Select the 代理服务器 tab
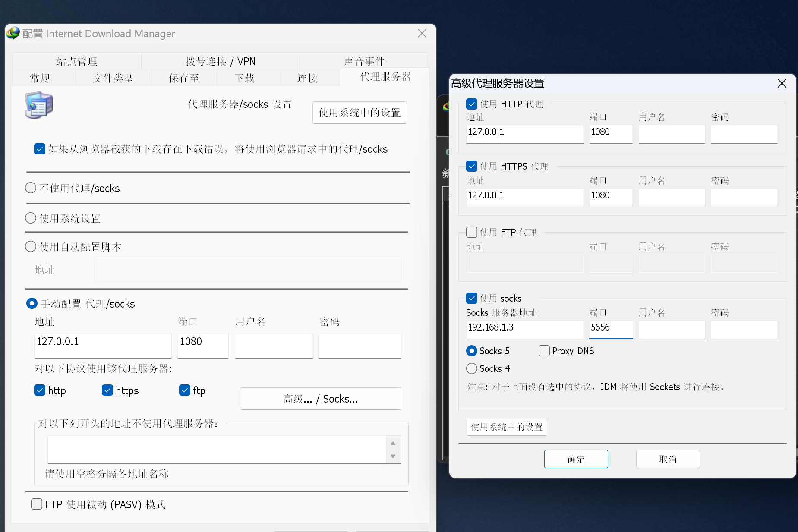798x532 pixels. point(385,77)
